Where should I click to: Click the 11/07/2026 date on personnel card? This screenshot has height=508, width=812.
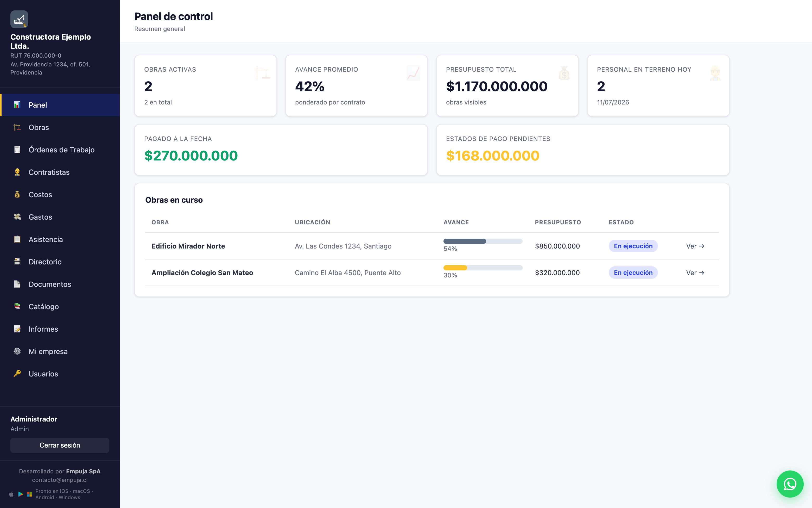pyautogui.click(x=613, y=102)
